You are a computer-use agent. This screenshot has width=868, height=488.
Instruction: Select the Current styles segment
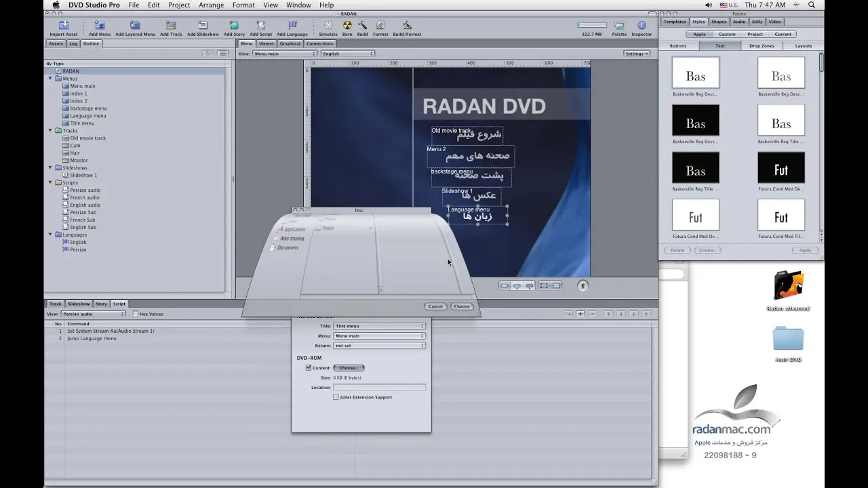tap(783, 34)
